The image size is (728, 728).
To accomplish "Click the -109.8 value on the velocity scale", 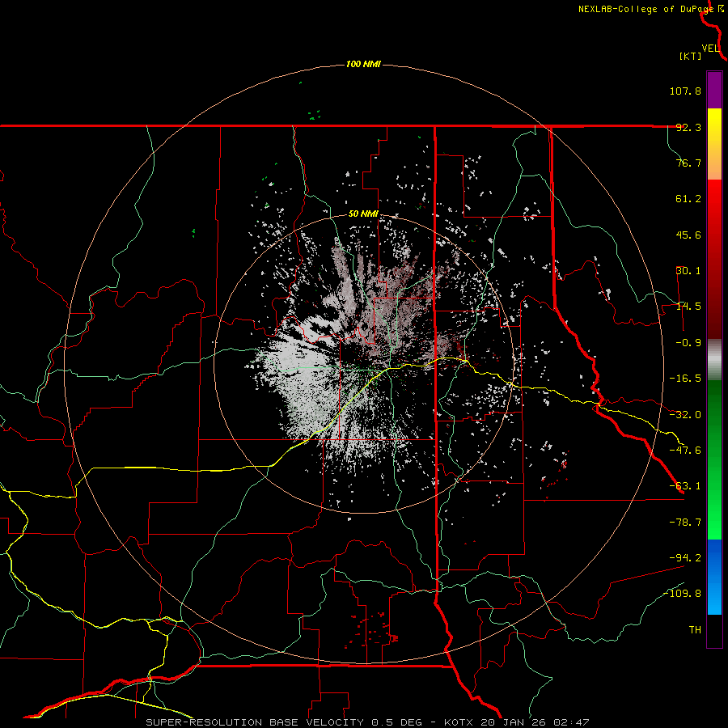I will (682, 594).
